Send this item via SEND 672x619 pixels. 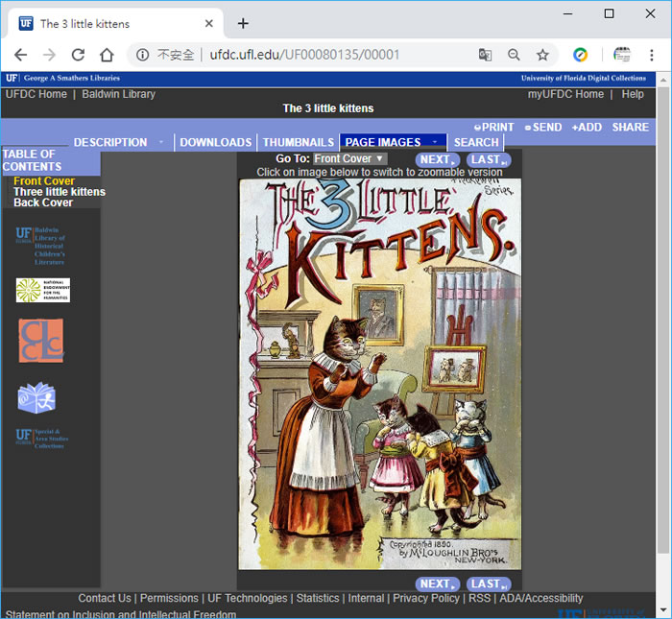click(543, 128)
